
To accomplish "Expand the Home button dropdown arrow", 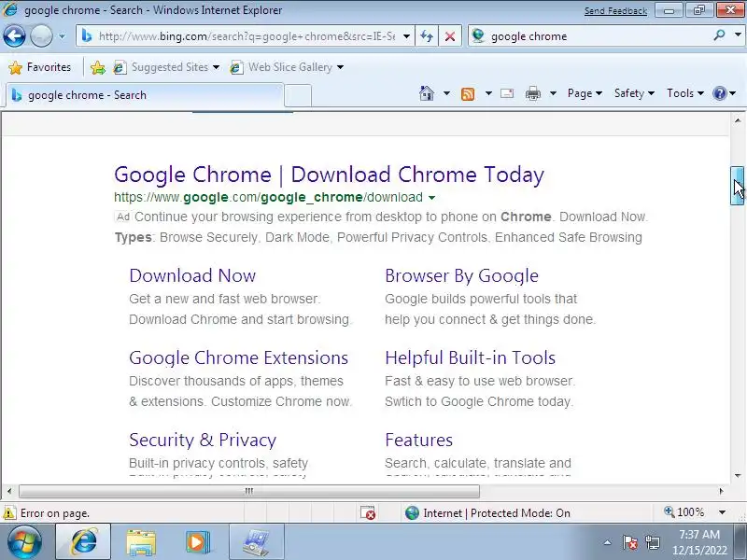I will [446, 93].
